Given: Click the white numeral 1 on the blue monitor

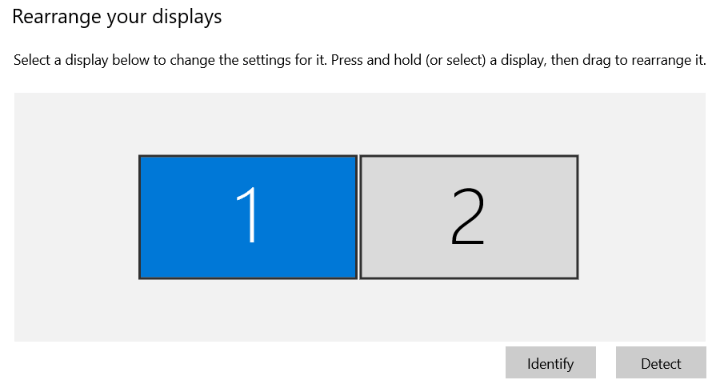Looking at the screenshot, I should [x=248, y=215].
